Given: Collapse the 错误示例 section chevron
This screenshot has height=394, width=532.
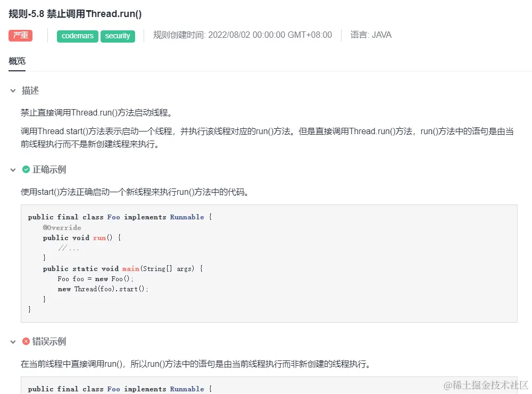Looking at the screenshot, I should (x=13, y=342).
